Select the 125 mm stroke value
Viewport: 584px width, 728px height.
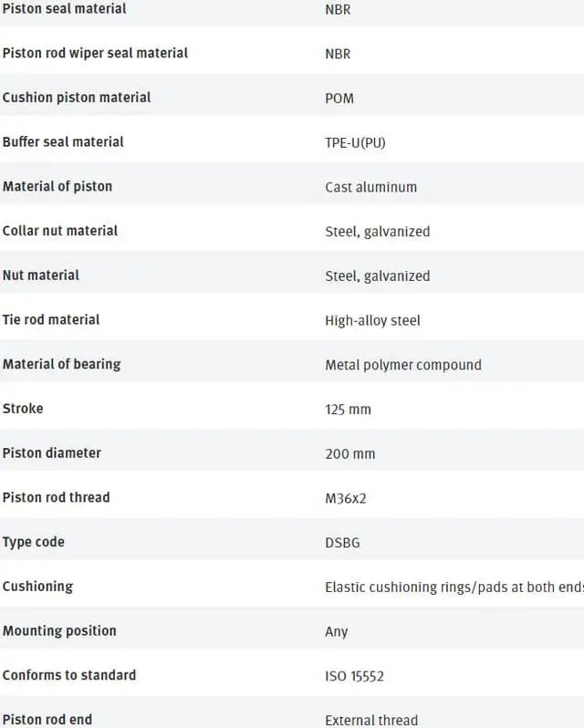348,410
